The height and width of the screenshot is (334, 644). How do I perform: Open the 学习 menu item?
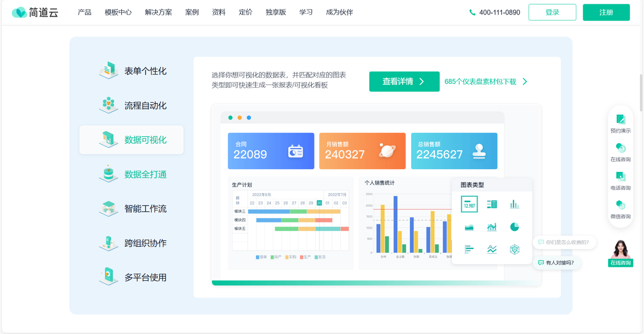(306, 12)
